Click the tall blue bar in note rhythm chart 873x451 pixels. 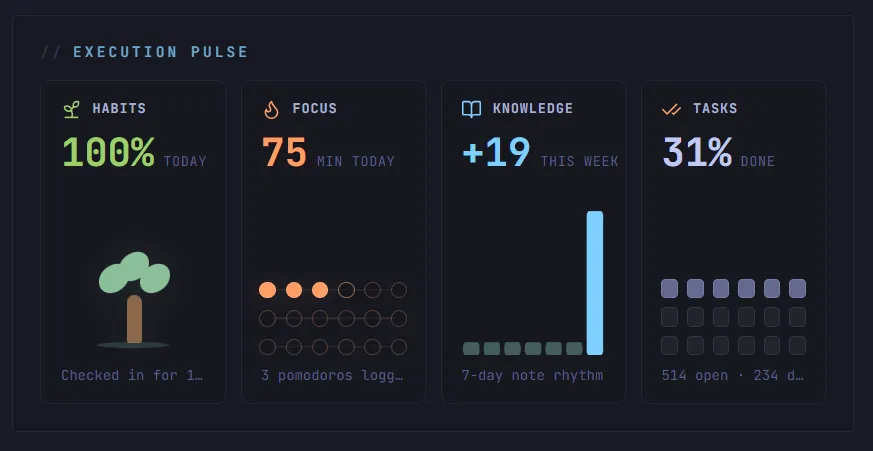coord(595,283)
